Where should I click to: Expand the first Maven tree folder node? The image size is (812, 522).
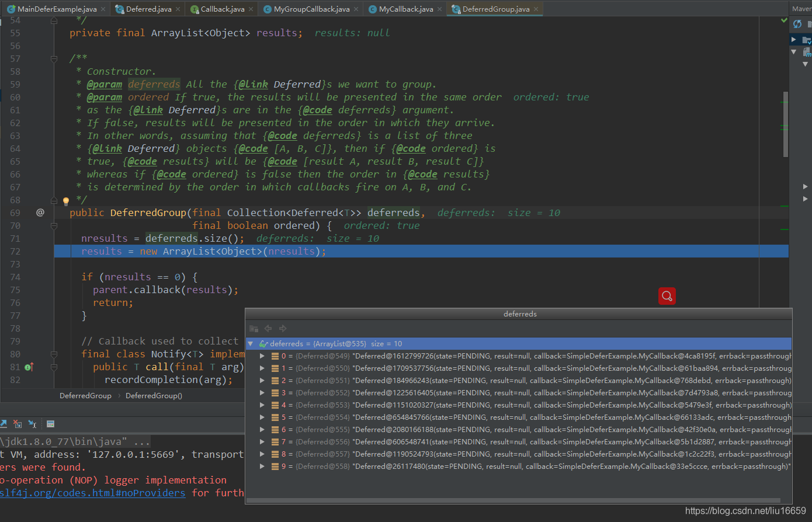click(793, 40)
